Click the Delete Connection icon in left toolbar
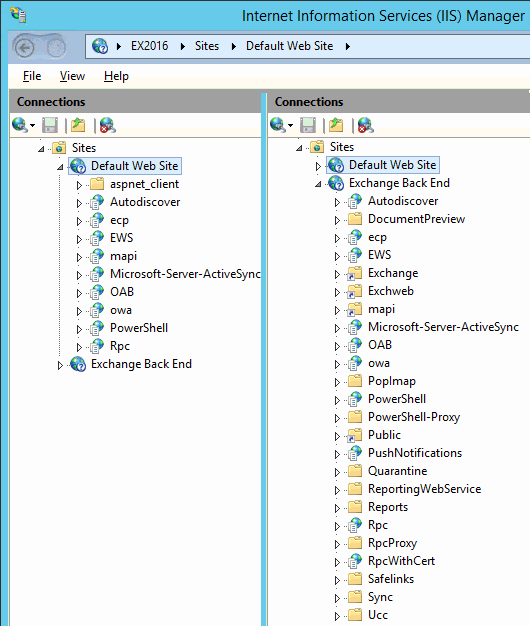530x626 pixels. point(107,125)
